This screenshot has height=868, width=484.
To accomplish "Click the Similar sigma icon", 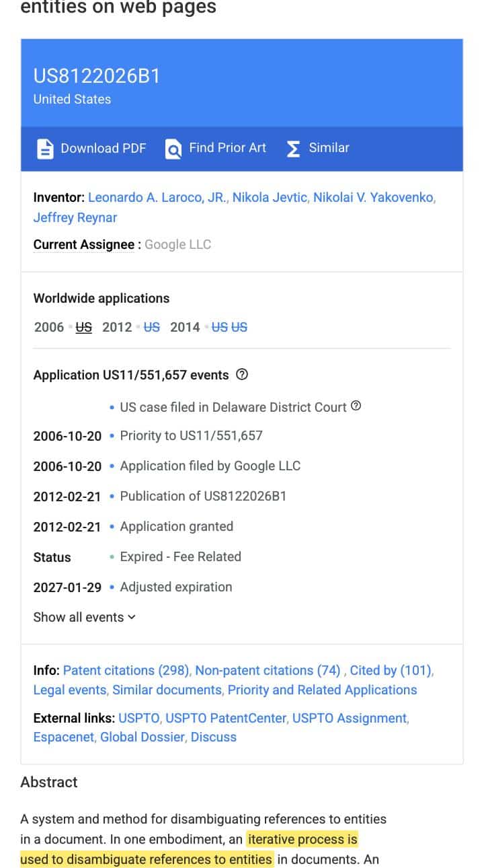I will point(293,149).
